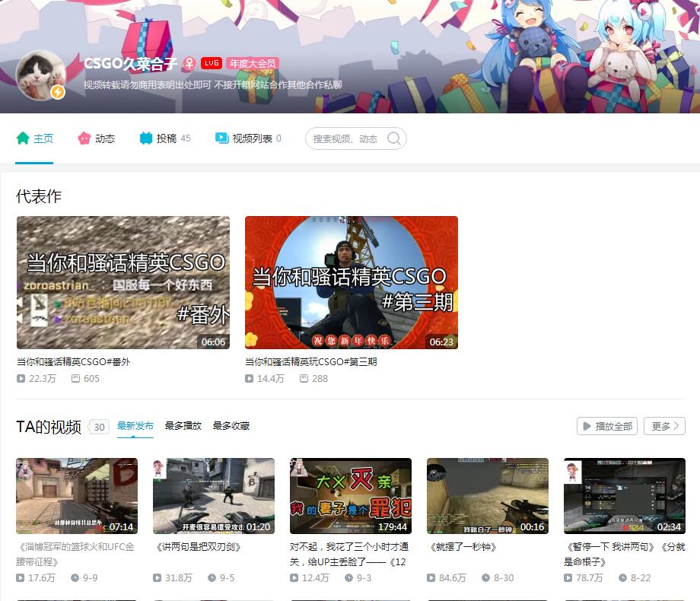Click play-count icon beside 84.6万
This screenshot has width=700, height=601.
pos(431,577)
